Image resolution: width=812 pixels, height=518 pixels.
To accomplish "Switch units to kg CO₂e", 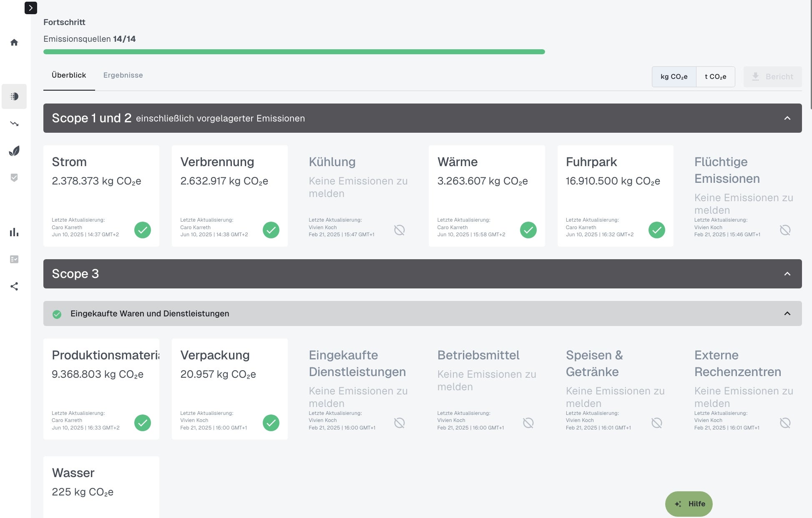I will point(674,77).
